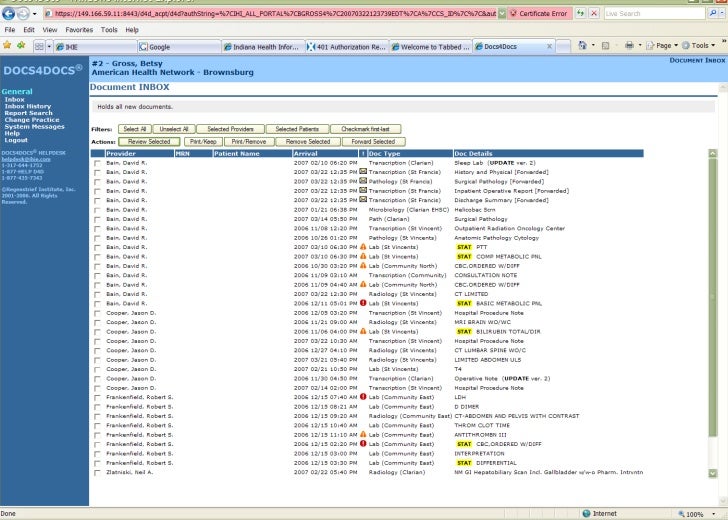Check the Helicobac Scrn row checkbox
This screenshot has width=728, height=520.
coord(97,210)
